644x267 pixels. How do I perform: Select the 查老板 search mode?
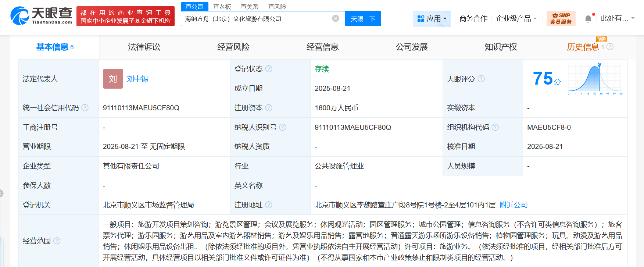click(222, 7)
